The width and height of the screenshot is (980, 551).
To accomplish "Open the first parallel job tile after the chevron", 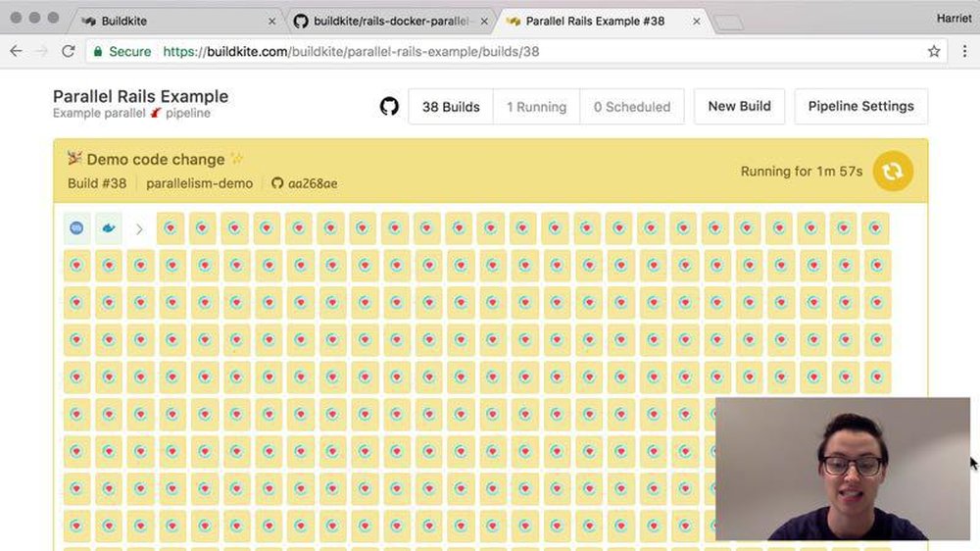I will 171,228.
